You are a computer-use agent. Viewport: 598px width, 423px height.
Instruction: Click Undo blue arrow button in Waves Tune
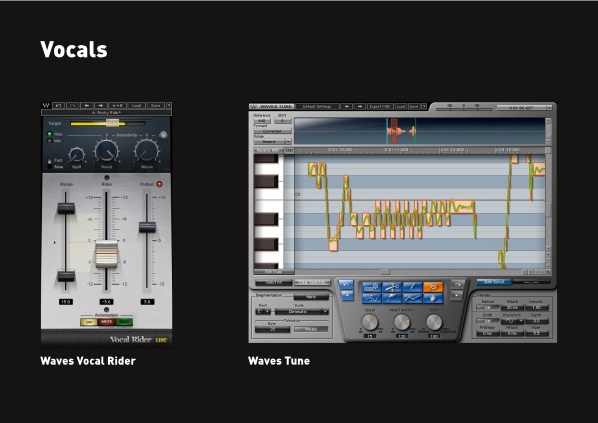point(346,285)
